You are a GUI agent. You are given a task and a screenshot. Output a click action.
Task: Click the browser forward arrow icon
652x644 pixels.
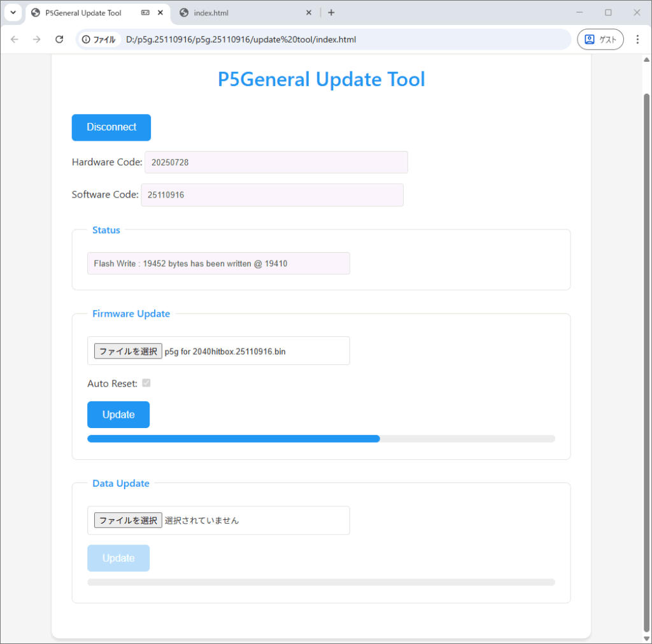click(37, 39)
